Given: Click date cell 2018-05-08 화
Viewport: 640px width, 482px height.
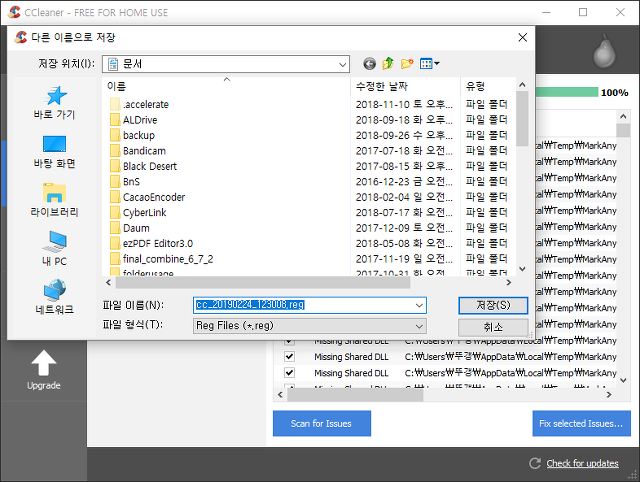Looking at the screenshot, I should (404, 244).
